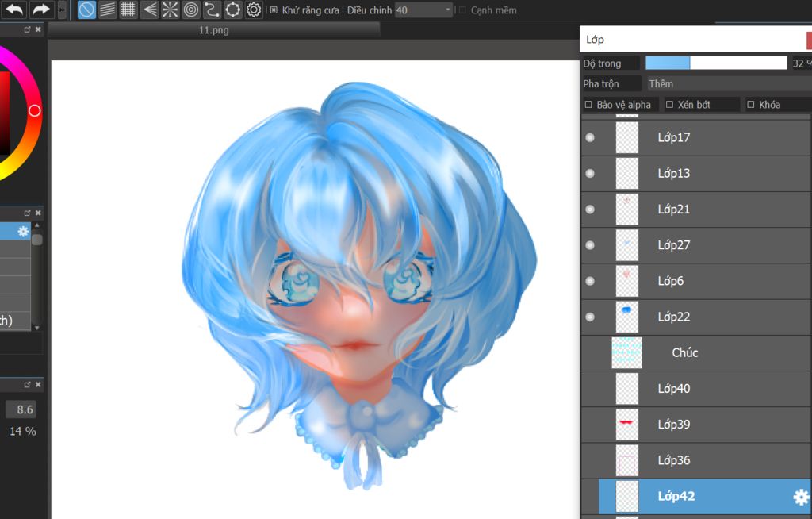Click the 14 % brush opacity value
The image size is (812, 519).
23,432
